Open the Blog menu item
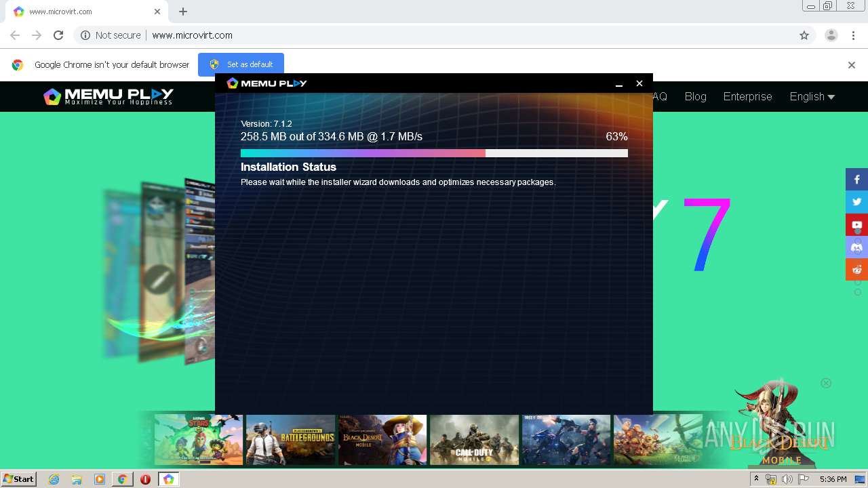Screen dimensions: 868x488 [695, 97]
